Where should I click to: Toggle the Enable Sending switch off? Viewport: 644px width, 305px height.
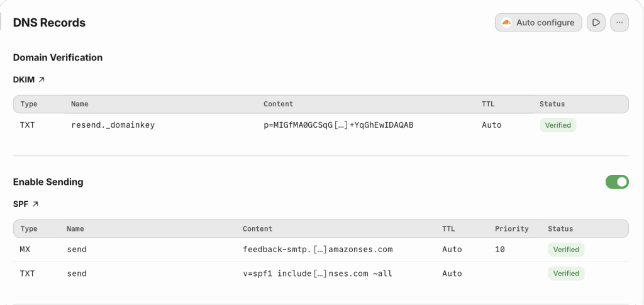(x=617, y=182)
